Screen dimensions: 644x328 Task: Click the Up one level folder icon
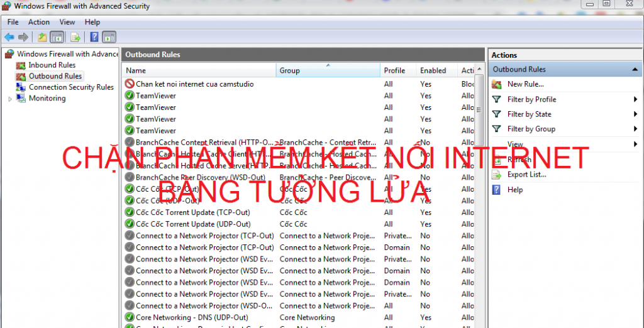(x=42, y=37)
